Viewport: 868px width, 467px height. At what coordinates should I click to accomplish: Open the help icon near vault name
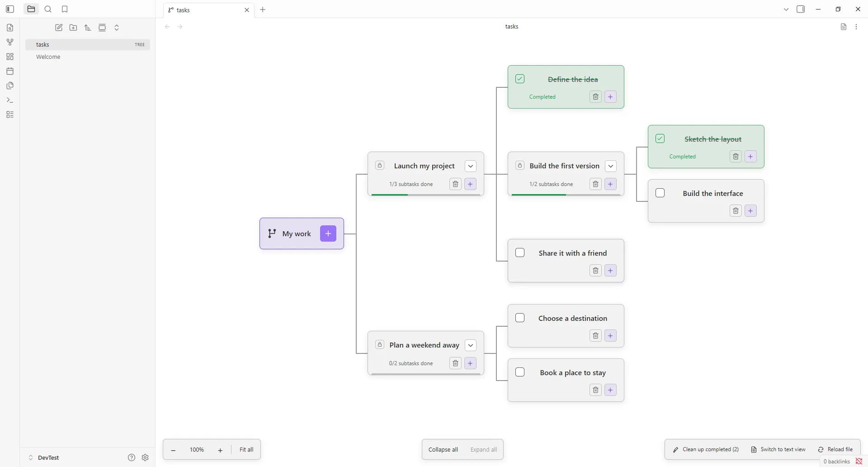coord(132,457)
